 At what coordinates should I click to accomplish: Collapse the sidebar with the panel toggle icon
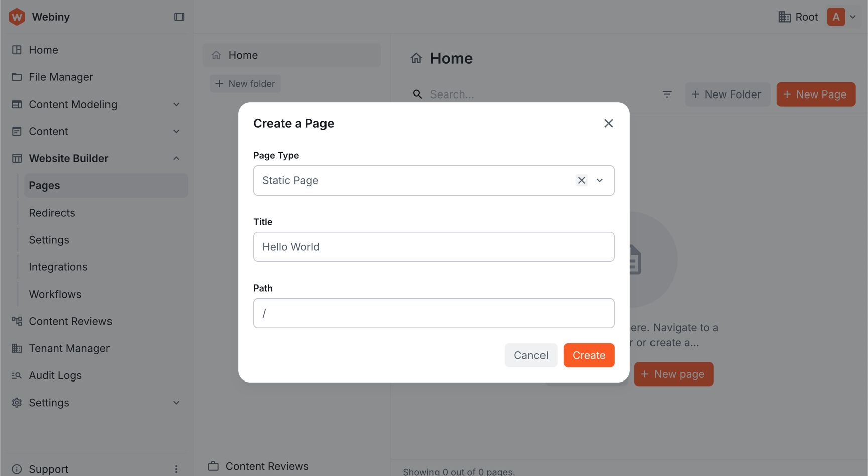[x=179, y=16]
